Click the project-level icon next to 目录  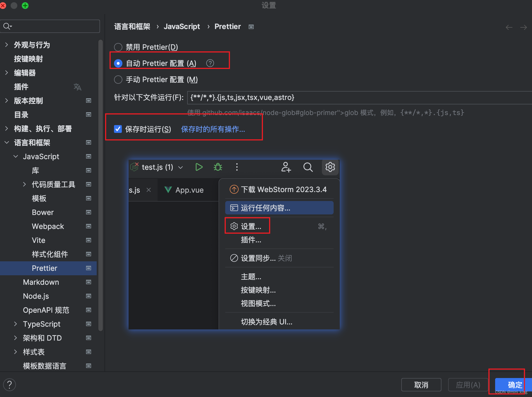89,114
